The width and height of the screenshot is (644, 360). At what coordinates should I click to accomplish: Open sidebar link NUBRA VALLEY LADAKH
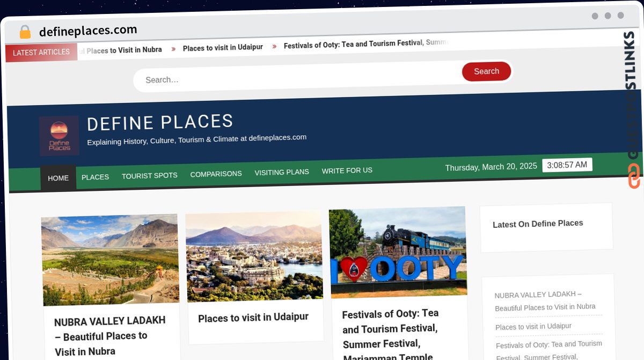click(x=545, y=301)
